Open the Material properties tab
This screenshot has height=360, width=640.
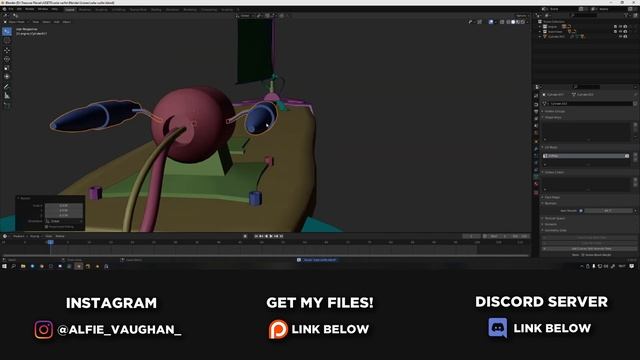pos(536,184)
